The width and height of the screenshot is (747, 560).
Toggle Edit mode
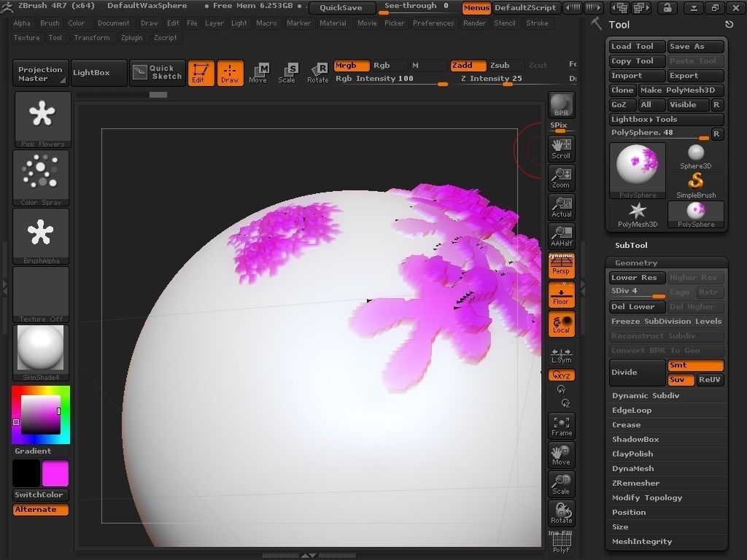(201, 73)
